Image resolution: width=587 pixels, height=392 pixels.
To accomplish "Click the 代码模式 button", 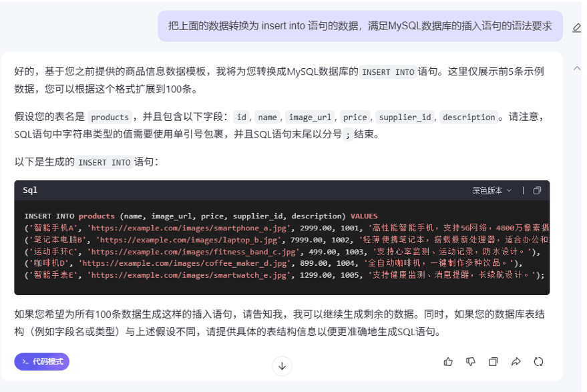I will [42, 361].
